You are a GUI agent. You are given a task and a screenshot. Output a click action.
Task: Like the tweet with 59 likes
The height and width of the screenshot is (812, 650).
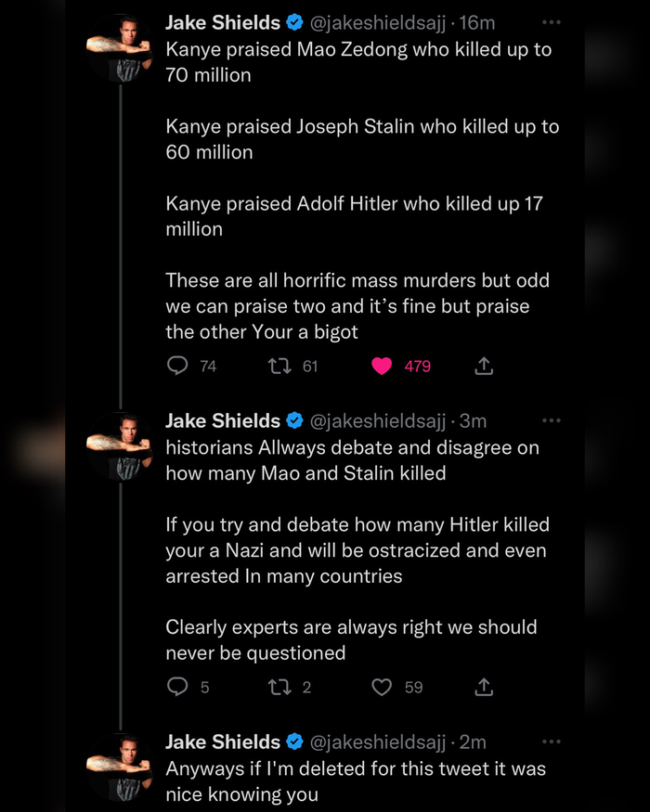click(382, 688)
